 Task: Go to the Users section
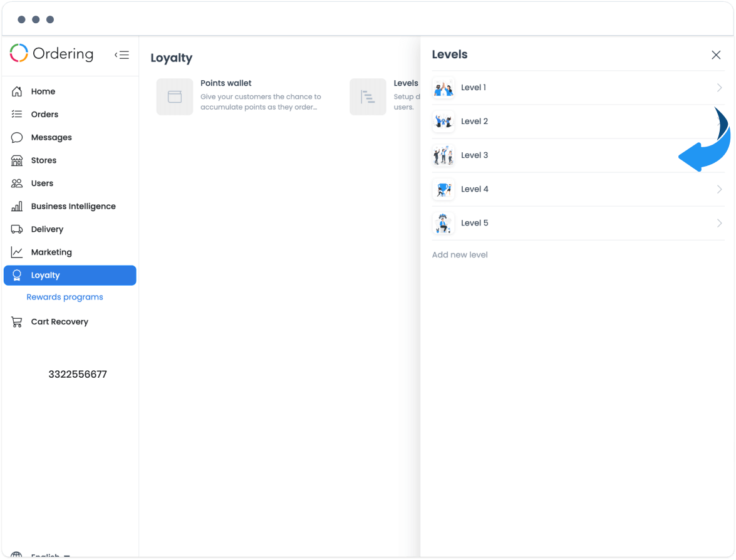[x=70, y=183]
